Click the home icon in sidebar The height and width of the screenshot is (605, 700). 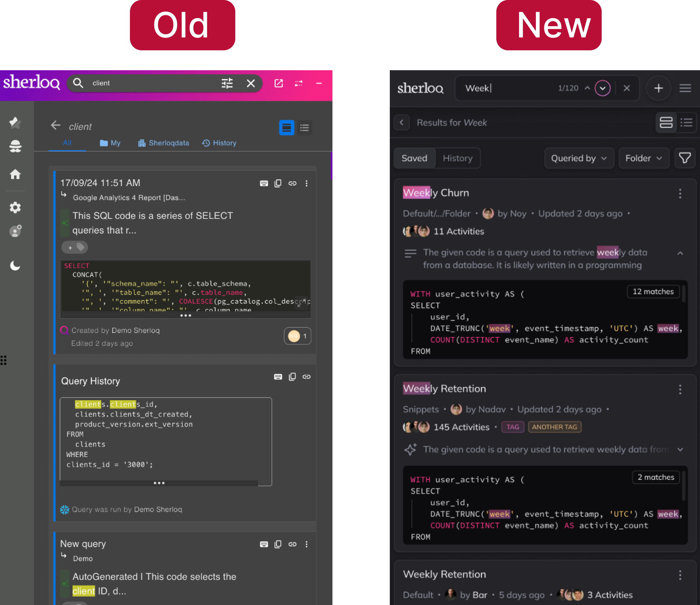15,174
